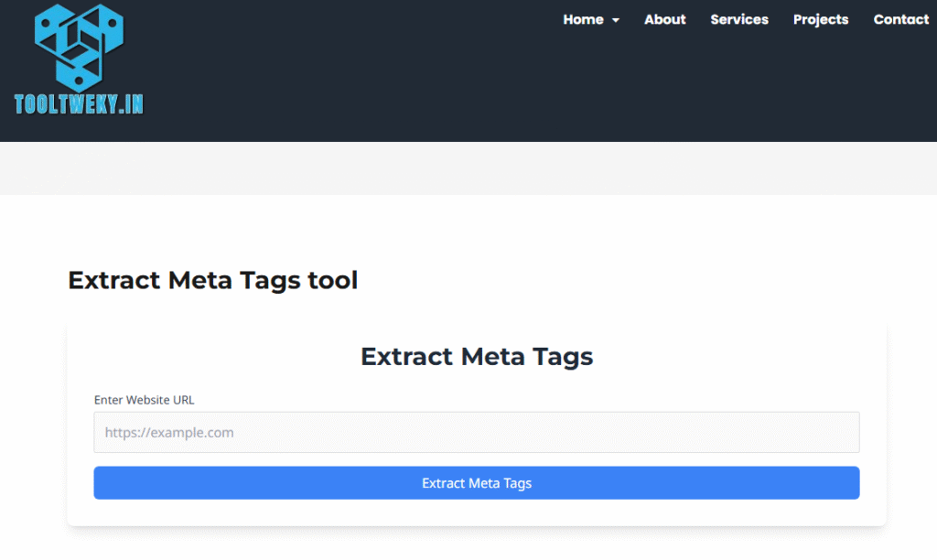Click the Enter Website URL label
This screenshot has height=560, width=937.
144,400
